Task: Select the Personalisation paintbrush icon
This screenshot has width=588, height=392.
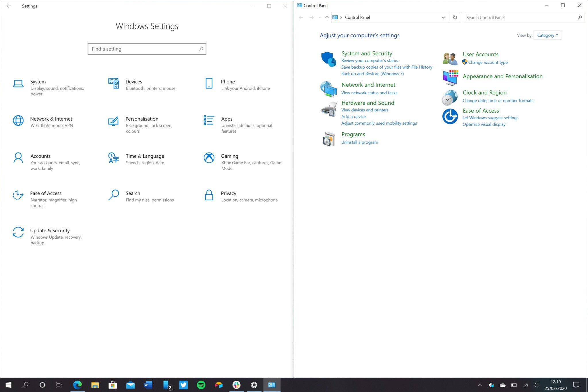Action: pyautogui.click(x=113, y=121)
